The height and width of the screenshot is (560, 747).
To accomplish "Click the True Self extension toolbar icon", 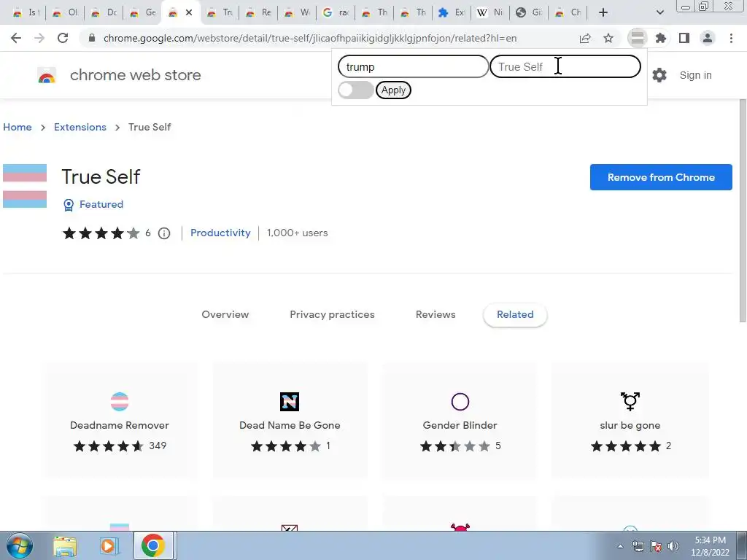I will 638,38.
